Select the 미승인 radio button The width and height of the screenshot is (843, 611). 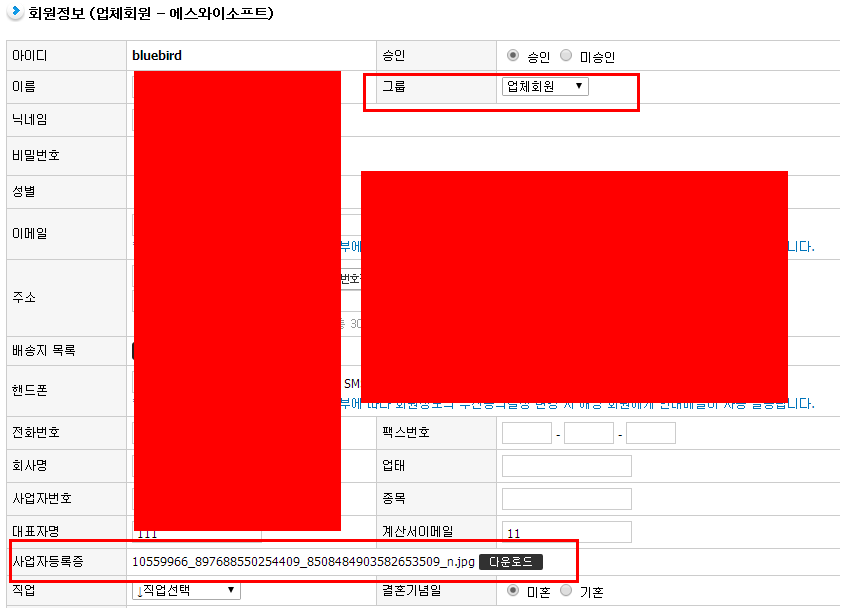[566, 56]
